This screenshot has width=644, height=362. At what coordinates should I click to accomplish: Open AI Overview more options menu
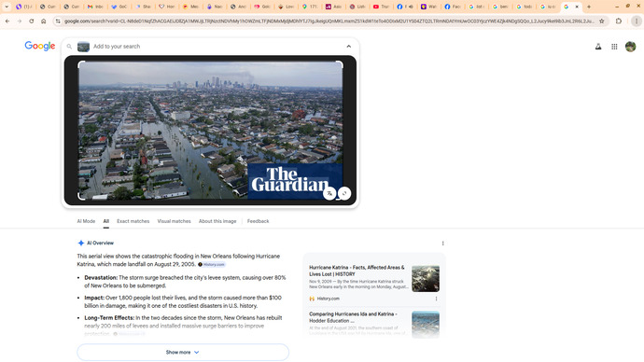click(x=442, y=244)
